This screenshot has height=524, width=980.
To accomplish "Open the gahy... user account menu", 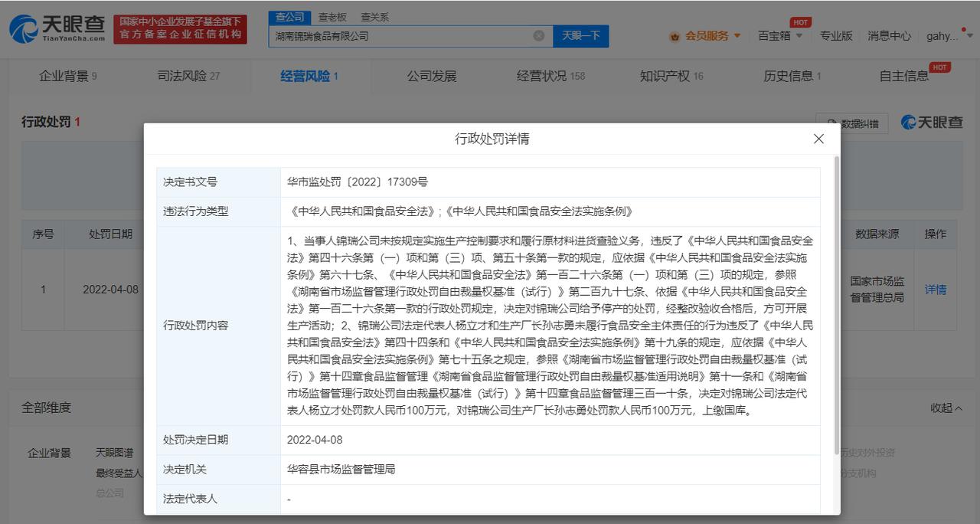I will click(x=946, y=36).
